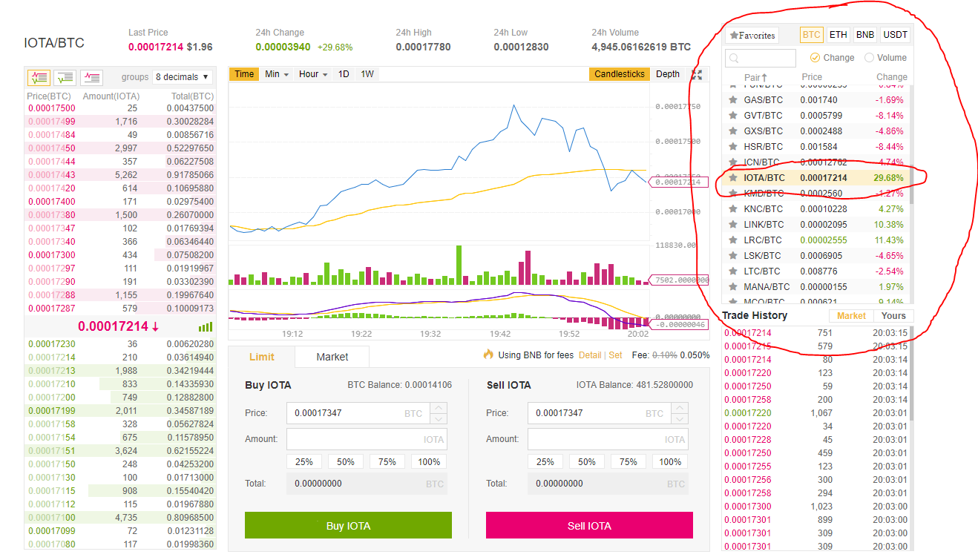Click the star icon beside GVT/BTC
Image resolution: width=978 pixels, height=560 pixels.
click(733, 116)
